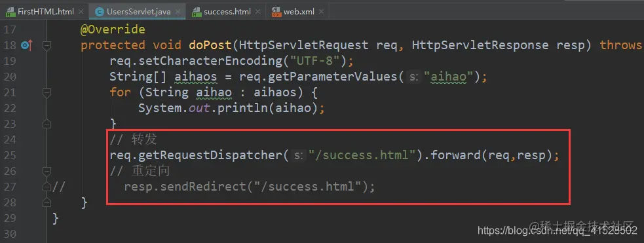This screenshot has height=243, width=644.
Task: Close the success.html tab
Action: coord(257,12)
